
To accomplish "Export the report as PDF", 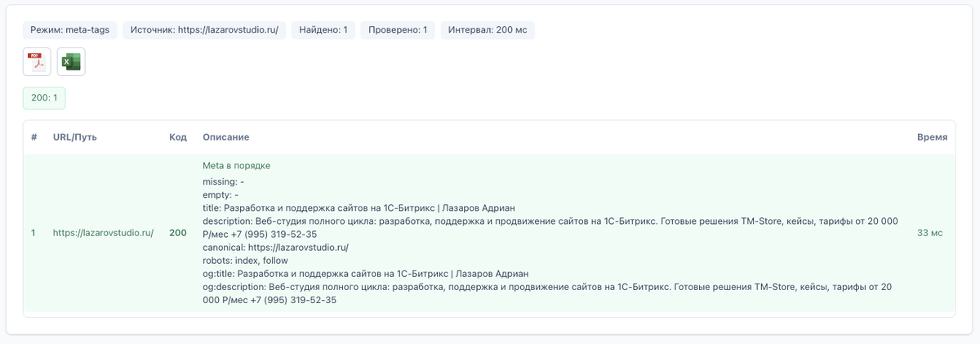I will [37, 61].
